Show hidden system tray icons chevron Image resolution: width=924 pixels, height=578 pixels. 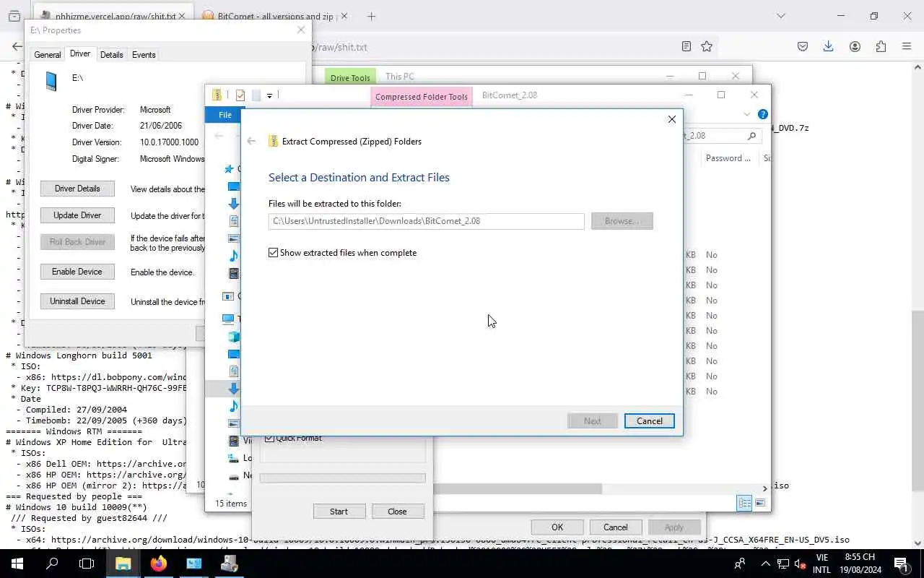pyautogui.click(x=766, y=564)
